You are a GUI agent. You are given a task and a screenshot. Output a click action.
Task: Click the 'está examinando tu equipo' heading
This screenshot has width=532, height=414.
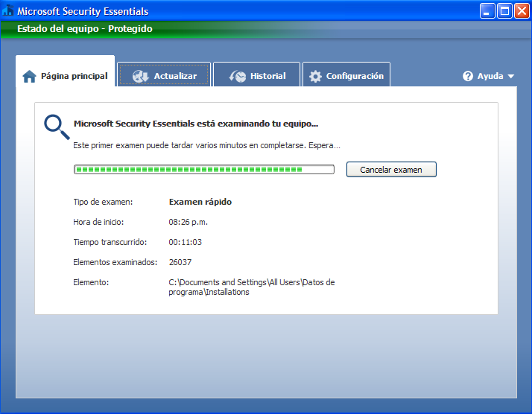click(x=196, y=124)
